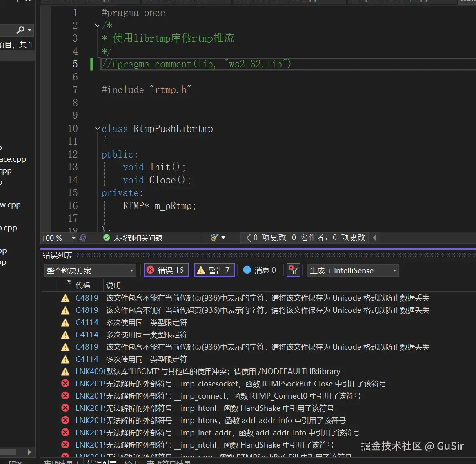This screenshot has width=476, height=464.
Task: Click the #include "rtmp.h" line
Action: 146,90
